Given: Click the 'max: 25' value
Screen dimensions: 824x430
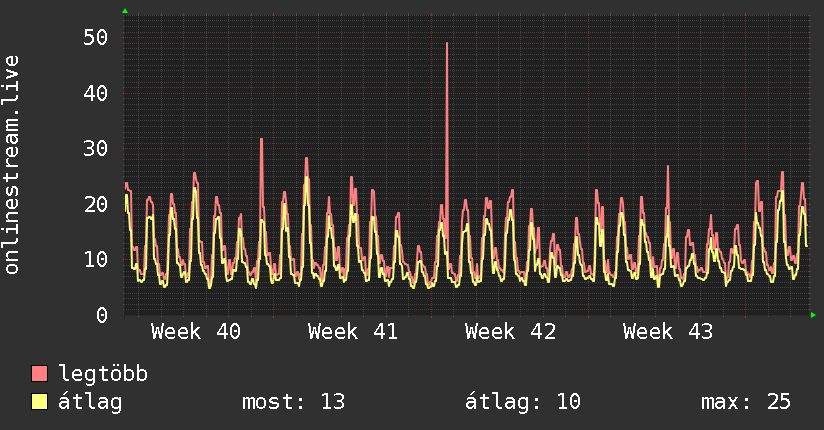Looking at the screenshot, I should (x=746, y=402).
